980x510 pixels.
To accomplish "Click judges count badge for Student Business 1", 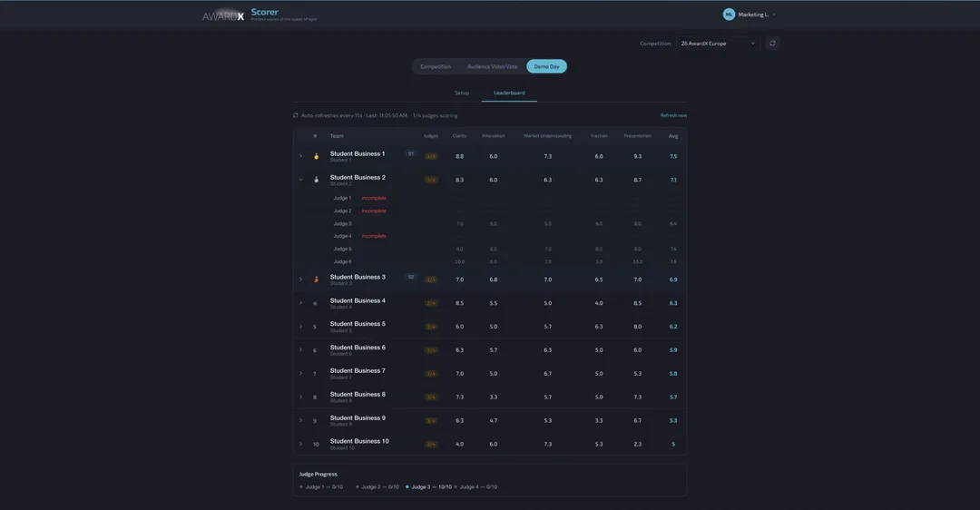I will tap(431, 156).
